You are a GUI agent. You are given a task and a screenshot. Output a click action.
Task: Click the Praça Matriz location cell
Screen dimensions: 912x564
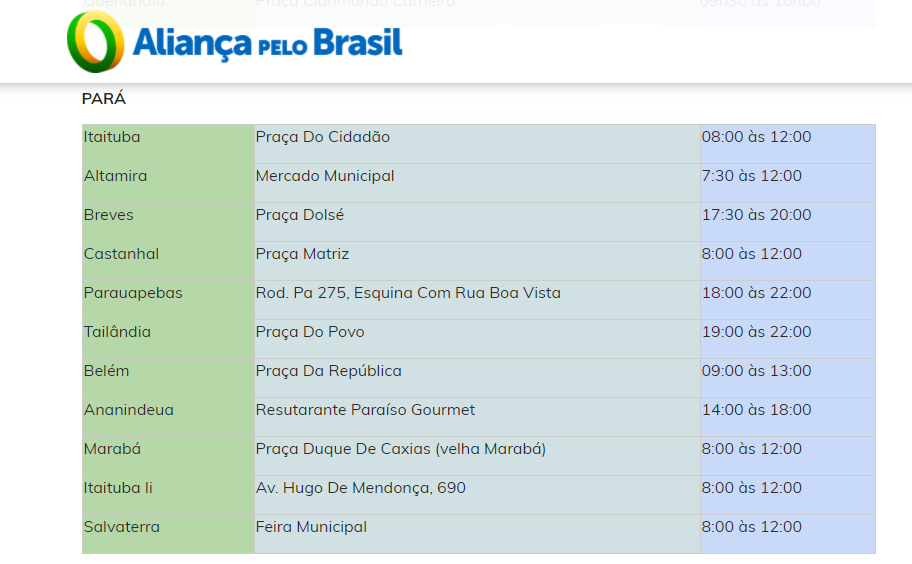[x=302, y=254]
